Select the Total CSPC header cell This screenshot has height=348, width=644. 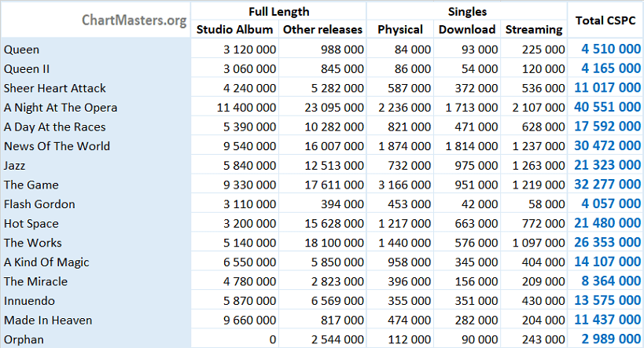tap(605, 20)
